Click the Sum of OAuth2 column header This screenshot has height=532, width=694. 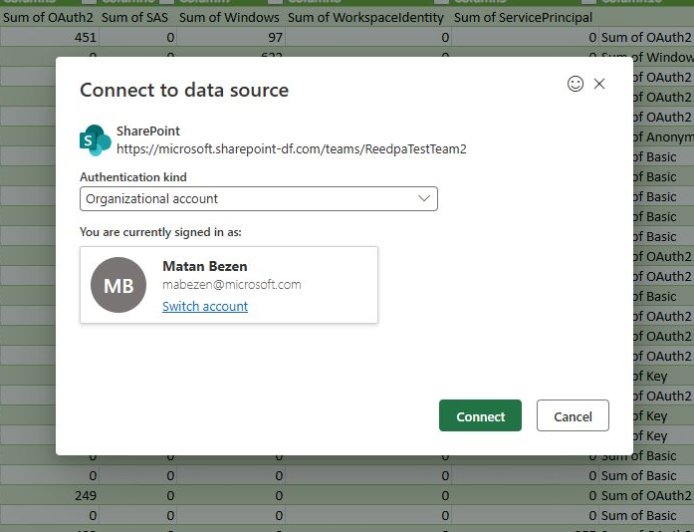48,18
